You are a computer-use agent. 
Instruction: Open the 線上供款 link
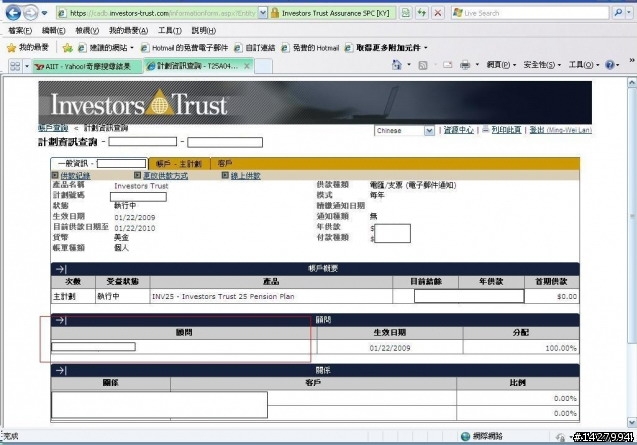pos(245,176)
